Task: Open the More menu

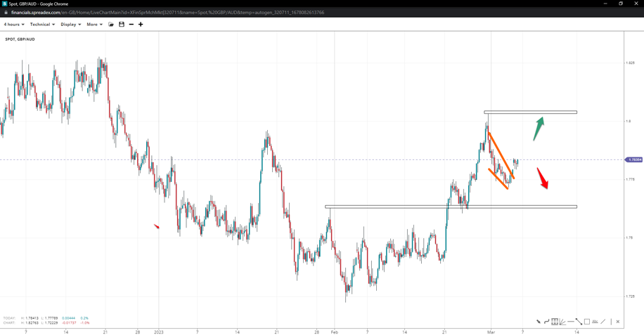Action: [x=94, y=25]
